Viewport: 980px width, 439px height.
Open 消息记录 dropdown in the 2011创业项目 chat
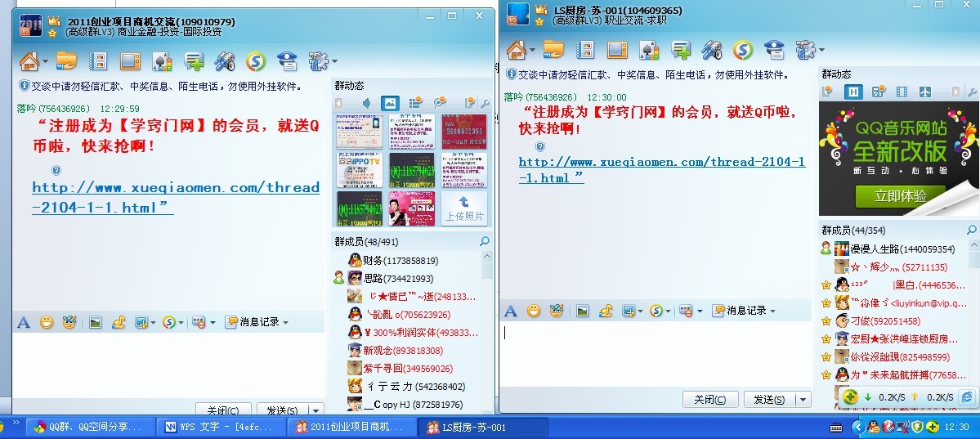[x=257, y=322]
